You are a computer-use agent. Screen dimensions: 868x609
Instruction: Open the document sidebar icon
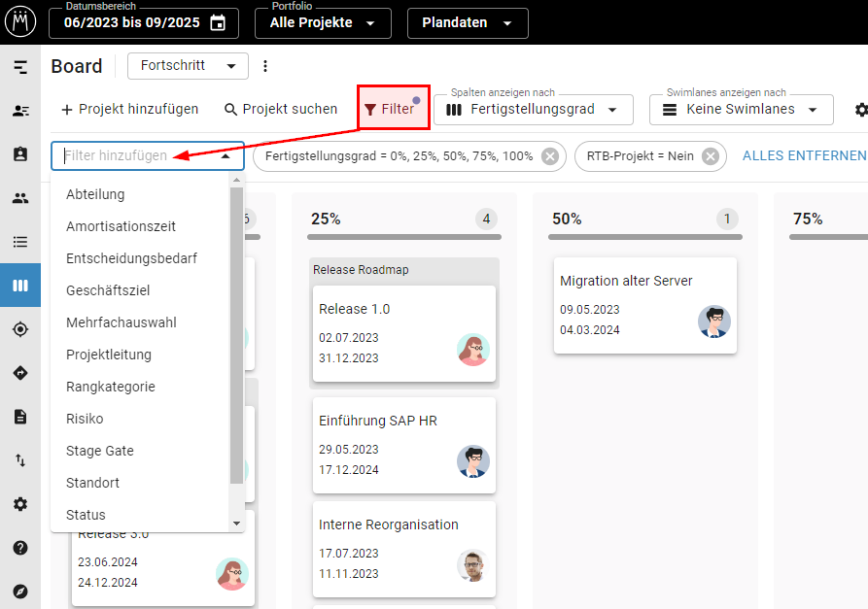pos(20,417)
